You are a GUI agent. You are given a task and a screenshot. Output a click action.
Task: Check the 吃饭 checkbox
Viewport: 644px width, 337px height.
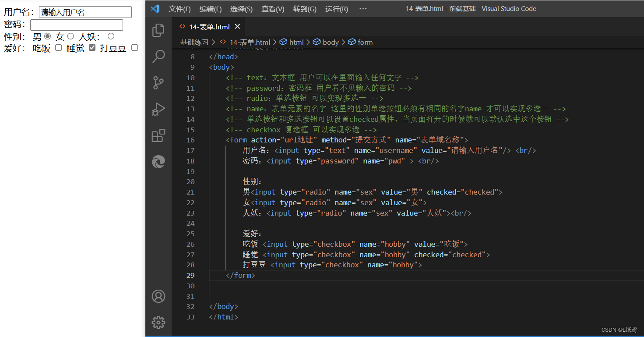coord(58,48)
